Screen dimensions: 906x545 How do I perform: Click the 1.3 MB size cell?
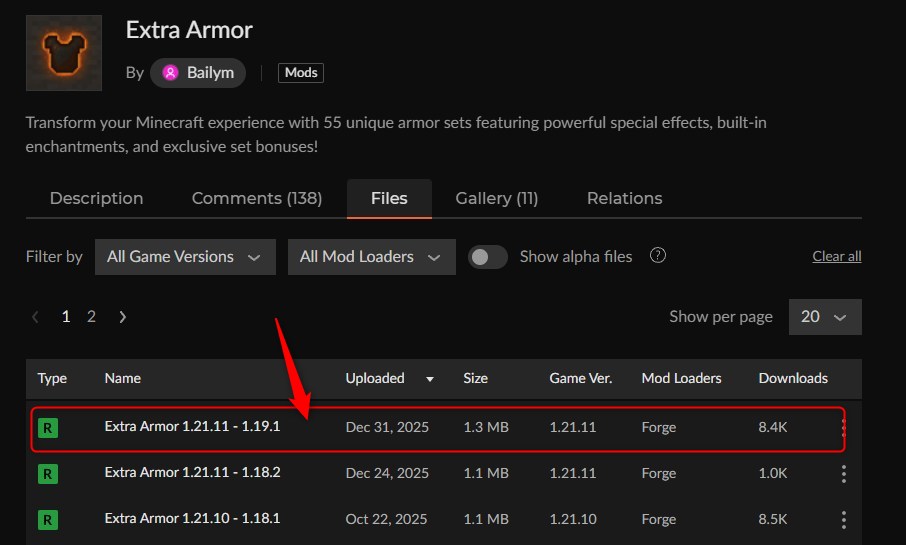tap(486, 427)
